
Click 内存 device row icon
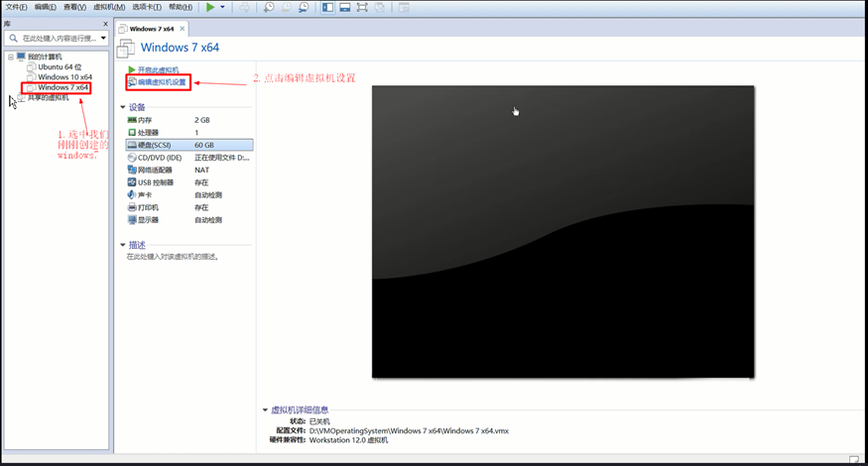point(132,120)
